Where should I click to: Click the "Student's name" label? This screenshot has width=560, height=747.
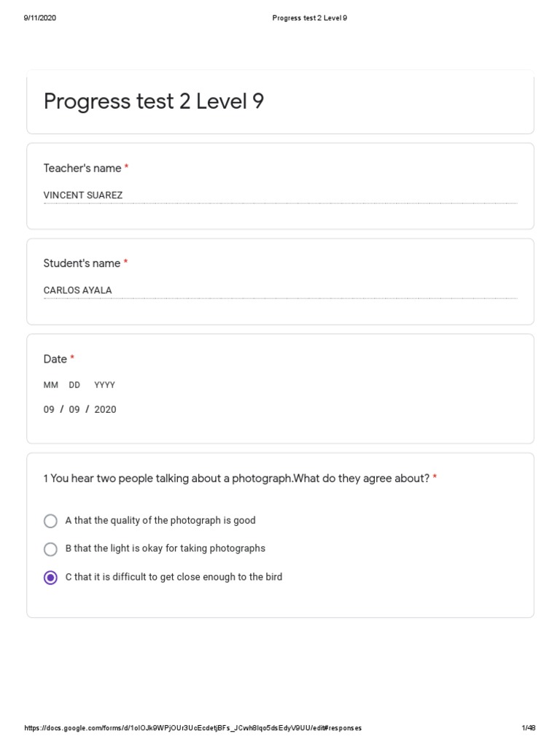click(82, 263)
